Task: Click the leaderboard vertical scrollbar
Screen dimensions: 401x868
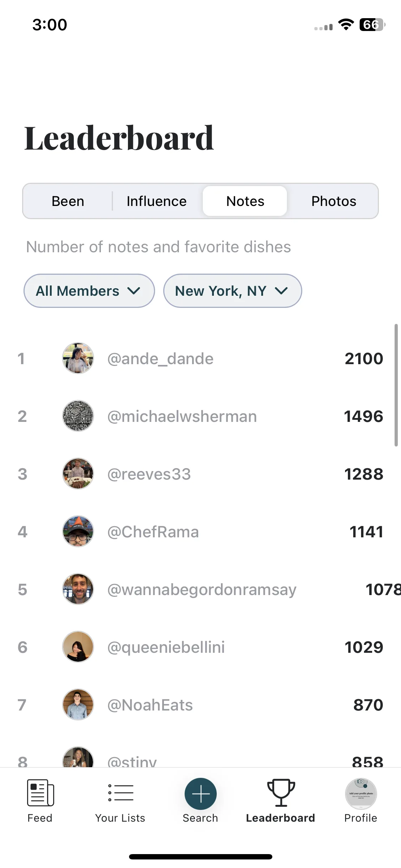Action: click(396, 385)
